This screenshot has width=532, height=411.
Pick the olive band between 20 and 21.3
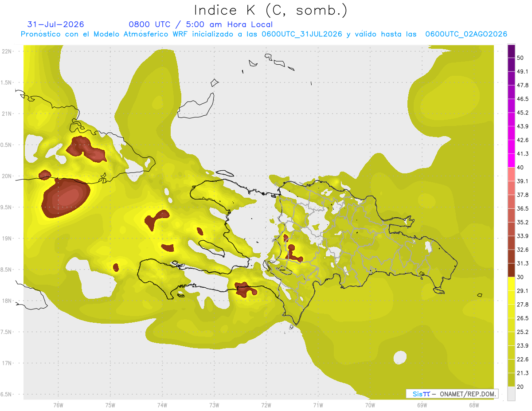coord(511,380)
